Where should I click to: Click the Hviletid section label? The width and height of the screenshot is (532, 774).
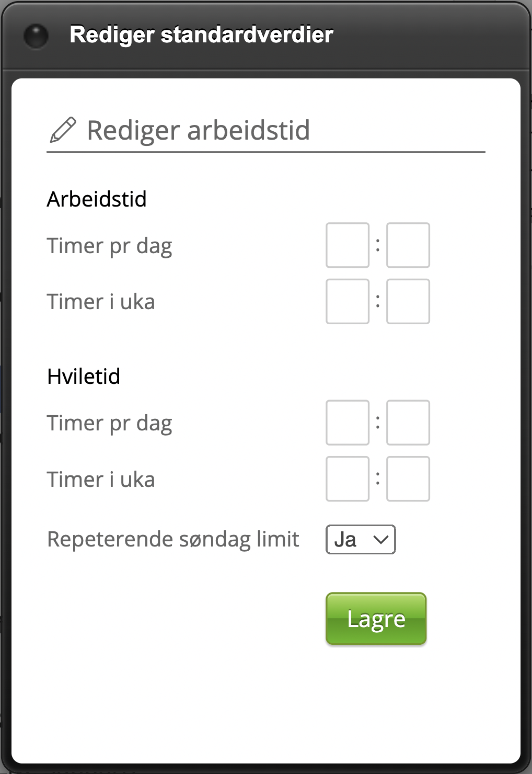pyautogui.click(x=84, y=377)
